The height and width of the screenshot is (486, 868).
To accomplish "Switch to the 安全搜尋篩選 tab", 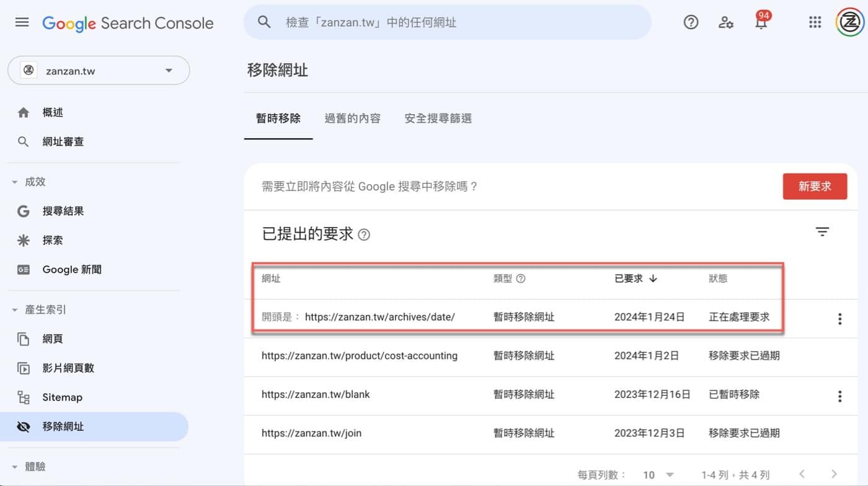I will (438, 118).
